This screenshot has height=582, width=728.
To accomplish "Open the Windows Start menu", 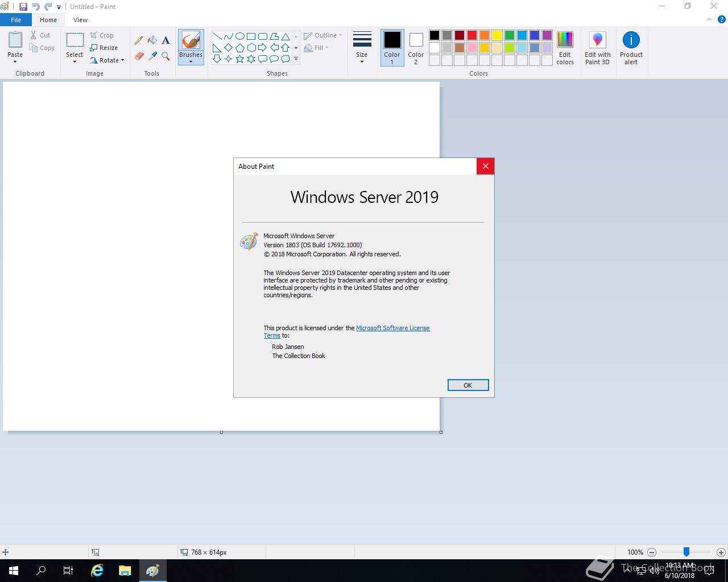I will 14,571.
